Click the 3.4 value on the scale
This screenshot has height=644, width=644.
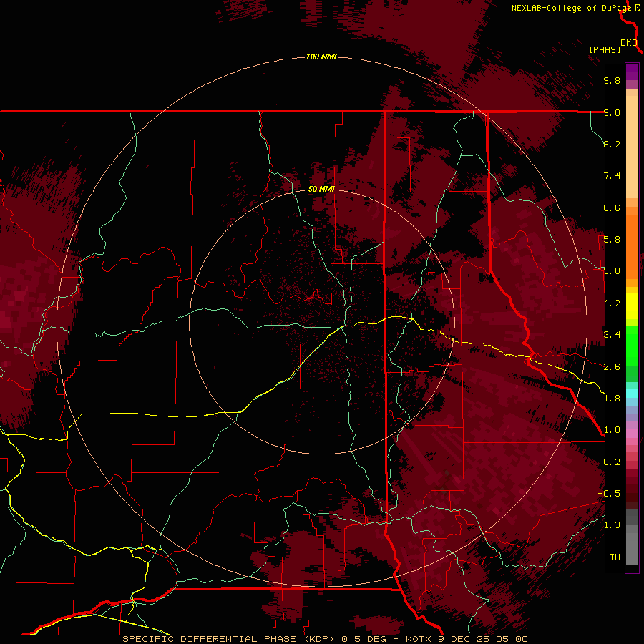pos(612,335)
